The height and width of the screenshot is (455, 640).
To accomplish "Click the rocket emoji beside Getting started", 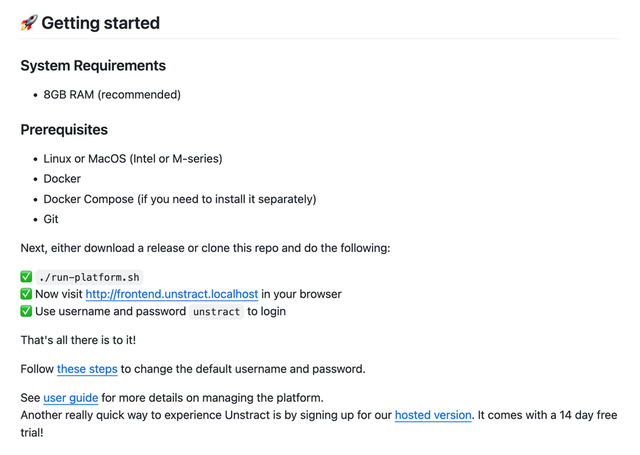I will tap(29, 23).
